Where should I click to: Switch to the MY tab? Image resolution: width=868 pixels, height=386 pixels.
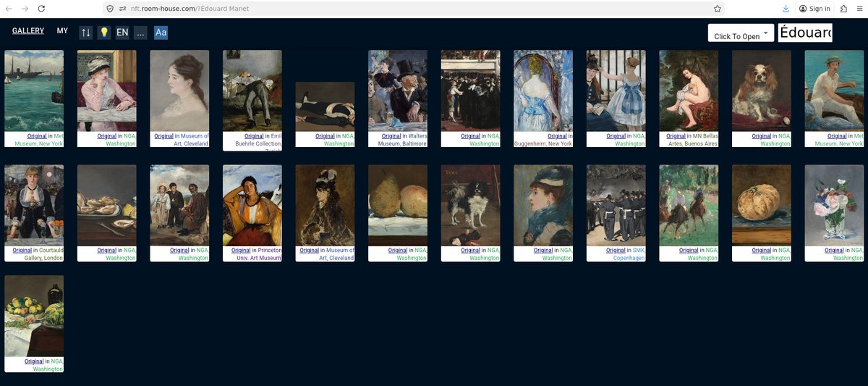coord(63,31)
